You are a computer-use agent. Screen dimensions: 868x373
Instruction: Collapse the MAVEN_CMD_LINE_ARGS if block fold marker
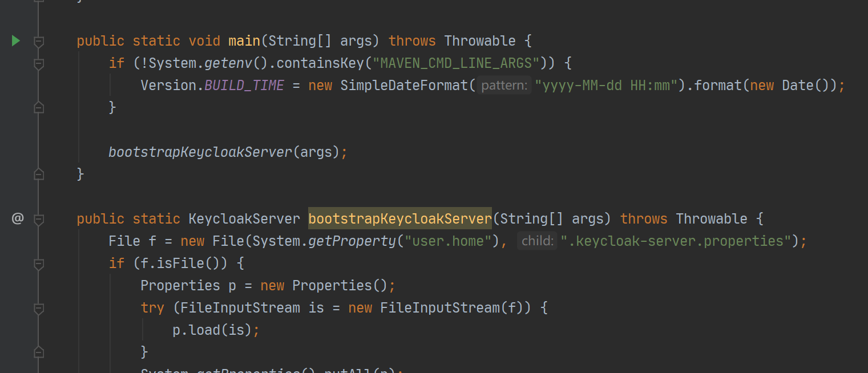coord(39,64)
